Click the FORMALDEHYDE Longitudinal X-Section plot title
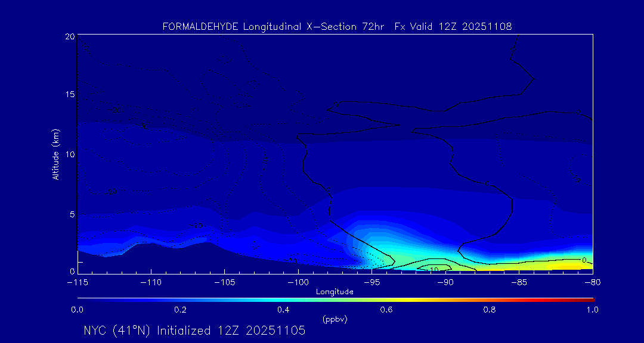The image size is (644, 343). point(337,27)
